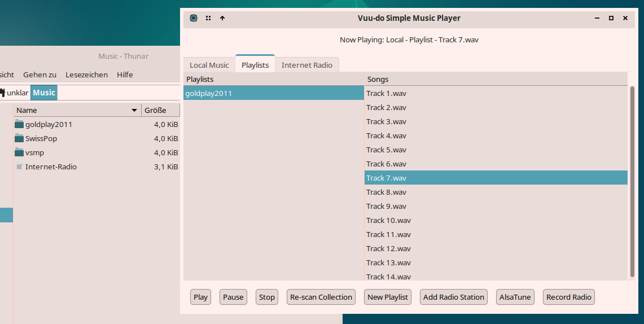Click the highlighted Track 7.wav song
Screen dimensions: 644x324
(x=496, y=178)
